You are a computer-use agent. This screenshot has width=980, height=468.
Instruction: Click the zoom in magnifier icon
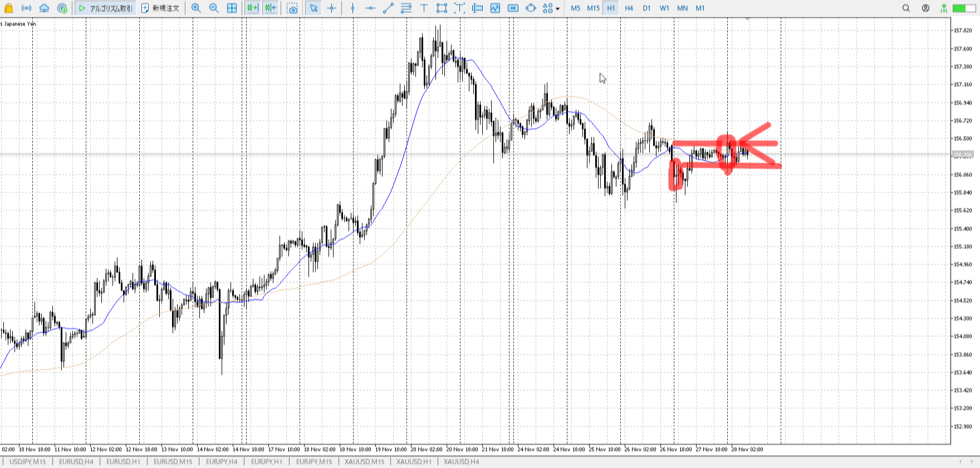tap(196, 8)
